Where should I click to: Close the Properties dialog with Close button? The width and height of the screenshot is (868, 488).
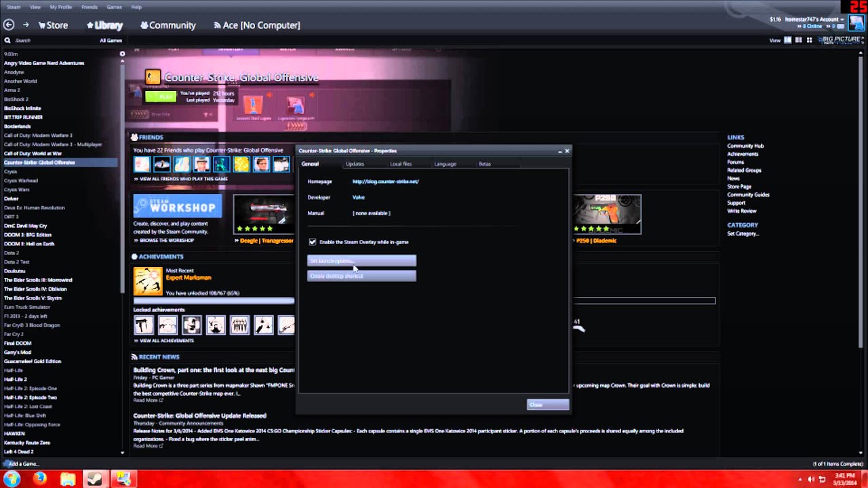pyautogui.click(x=548, y=405)
